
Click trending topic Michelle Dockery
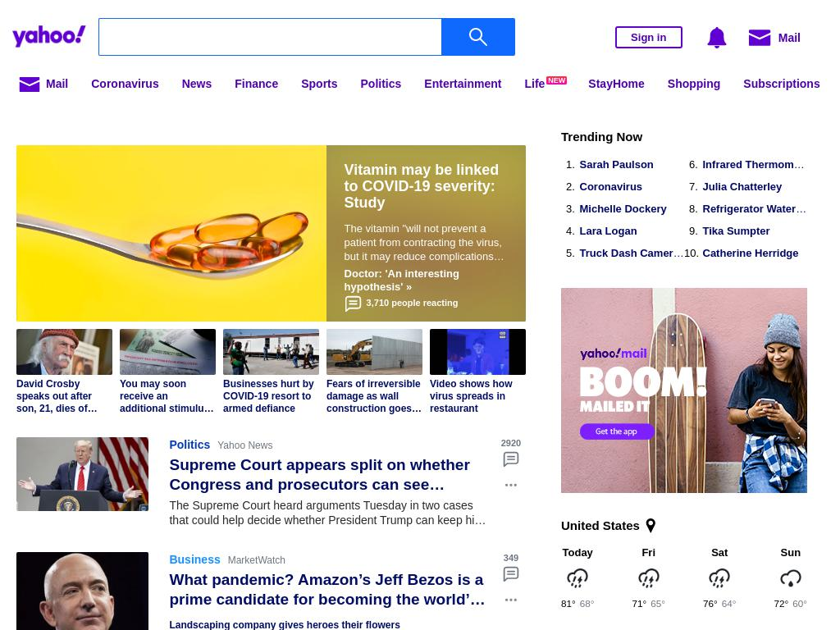623,209
